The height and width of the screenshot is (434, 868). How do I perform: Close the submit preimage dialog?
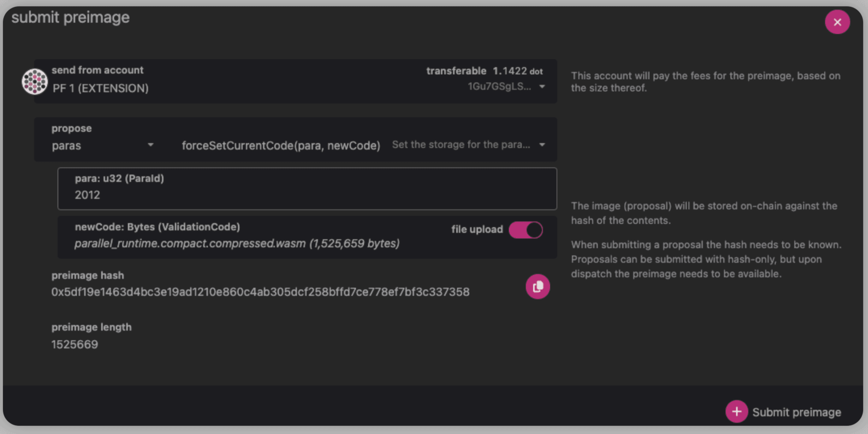coord(837,22)
